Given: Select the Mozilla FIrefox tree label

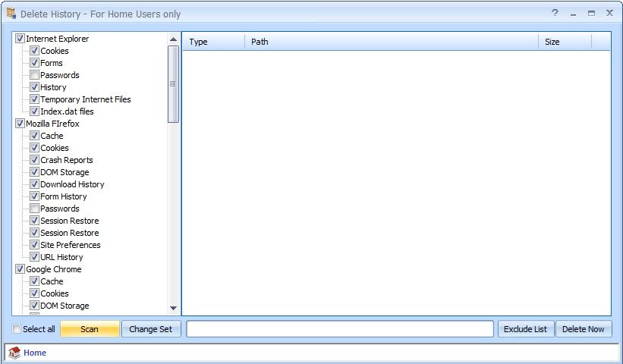Looking at the screenshot, I should coord(52,124).
